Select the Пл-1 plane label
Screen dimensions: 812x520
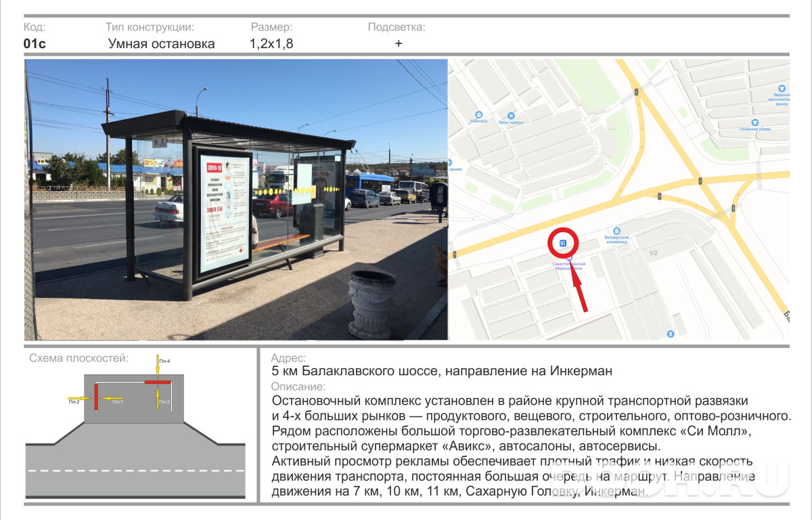pos(117,402)
